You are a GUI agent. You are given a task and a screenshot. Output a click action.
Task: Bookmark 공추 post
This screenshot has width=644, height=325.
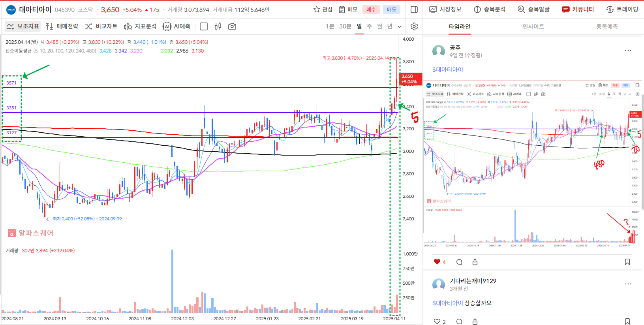pos(627,262)
